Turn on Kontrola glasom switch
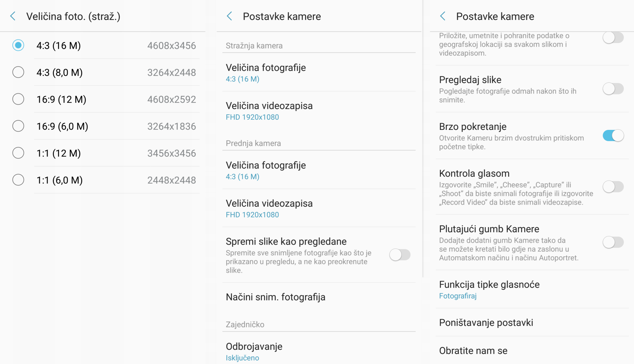634x364 pixels. point(613,187)
